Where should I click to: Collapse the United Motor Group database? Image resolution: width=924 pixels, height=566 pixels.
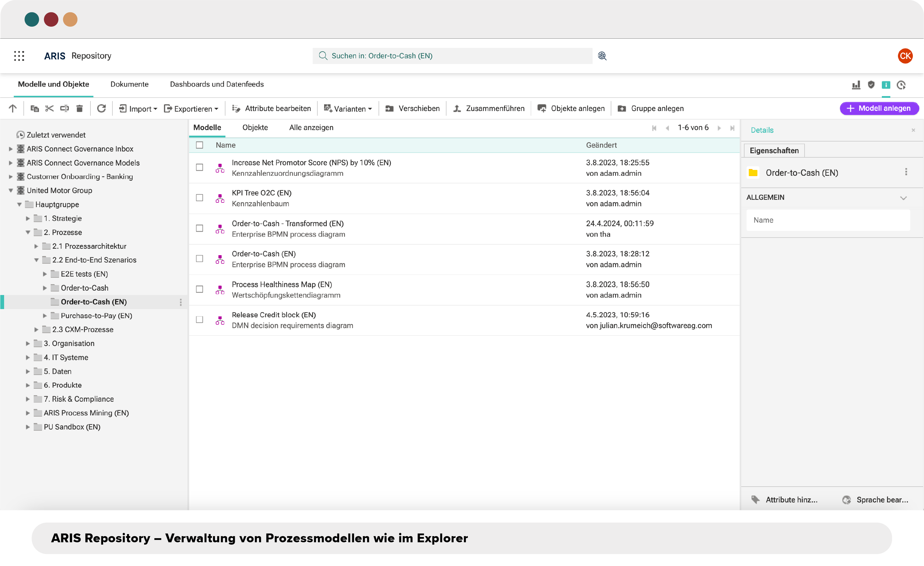(11, 191)
